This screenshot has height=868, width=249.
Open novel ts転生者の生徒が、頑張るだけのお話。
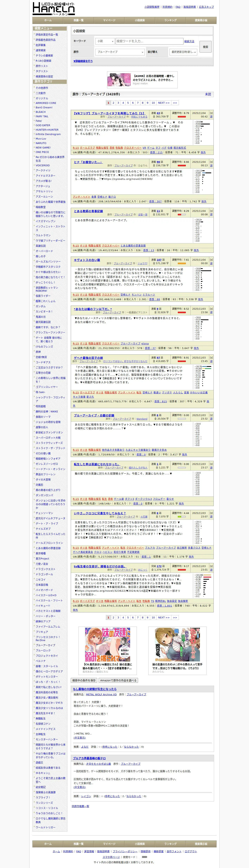(x=100, y=566)
